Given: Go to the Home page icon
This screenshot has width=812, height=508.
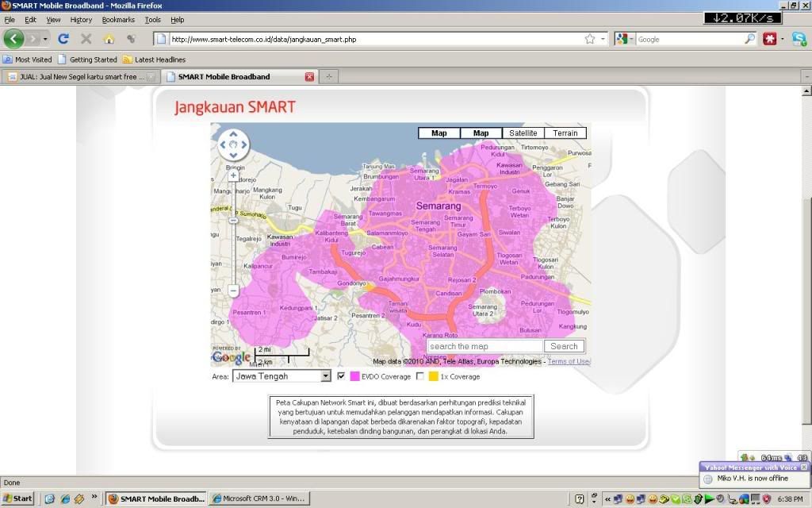Looking at the screenshot, I should pyautogui.click(x=109, y=39).
